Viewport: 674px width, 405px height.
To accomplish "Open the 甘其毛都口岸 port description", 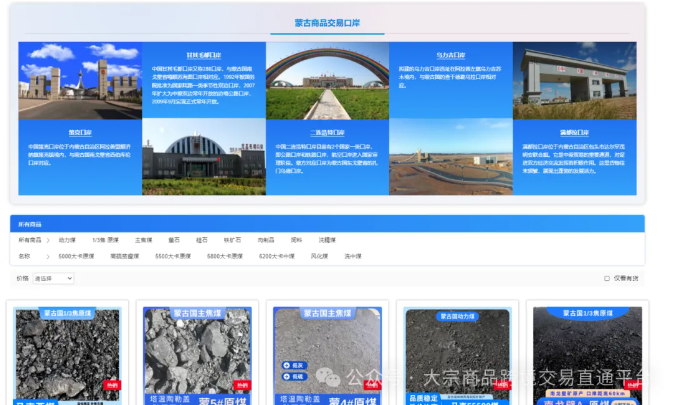I will (204, 80).
